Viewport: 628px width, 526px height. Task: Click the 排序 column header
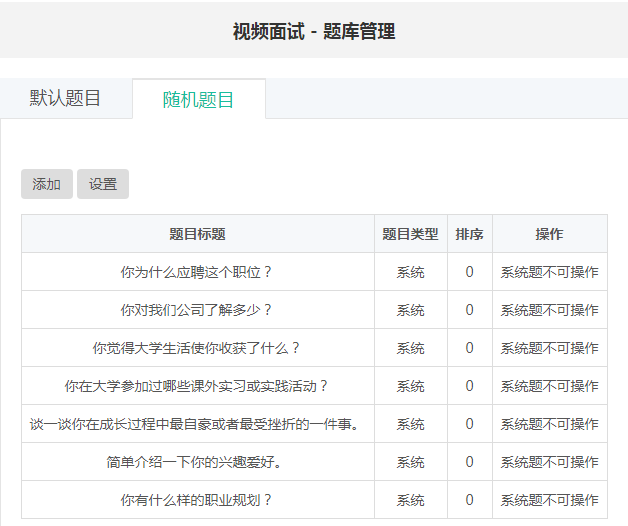pyautogui.click(x=469, y=234)
